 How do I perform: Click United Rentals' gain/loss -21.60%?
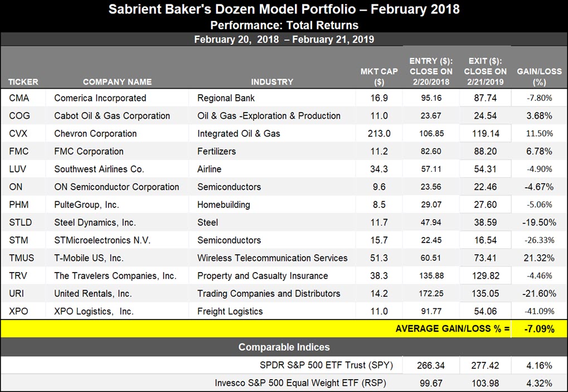(540, 293)
